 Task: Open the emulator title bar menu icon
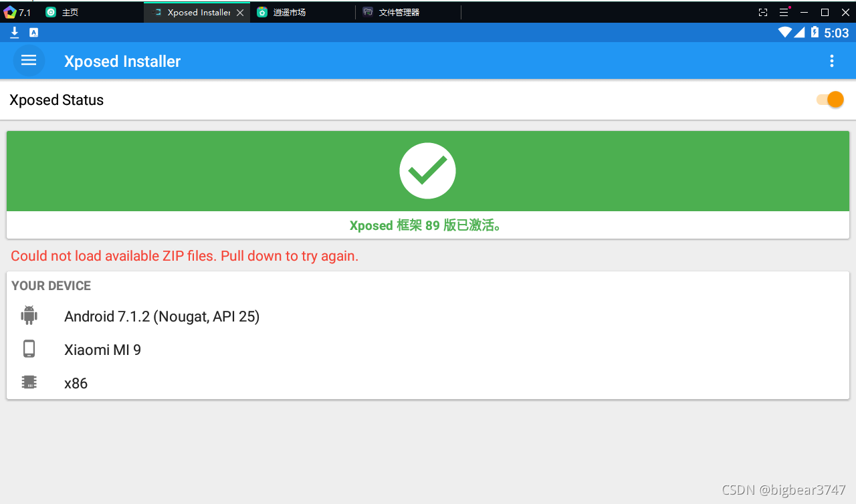pyautogui.click(x=784, y=12)
